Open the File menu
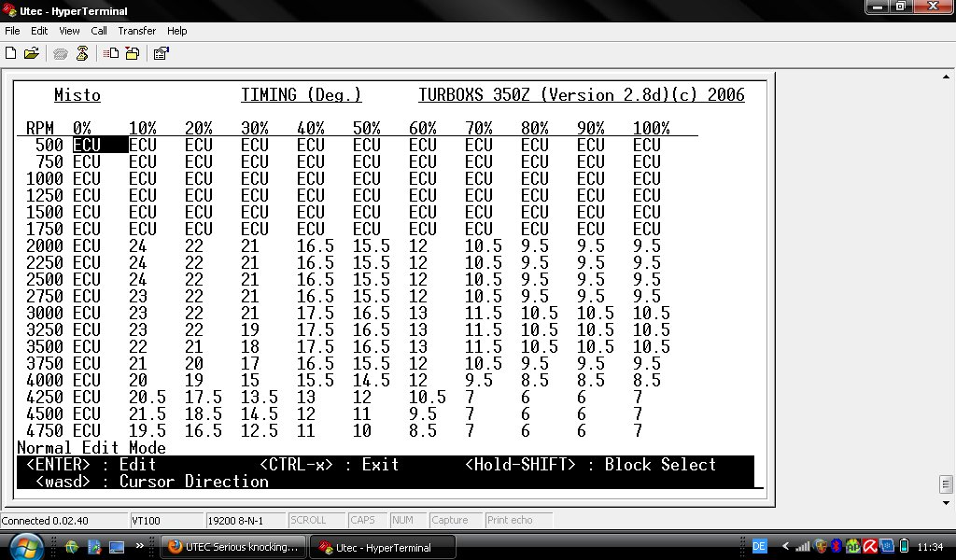 point(12,31)
